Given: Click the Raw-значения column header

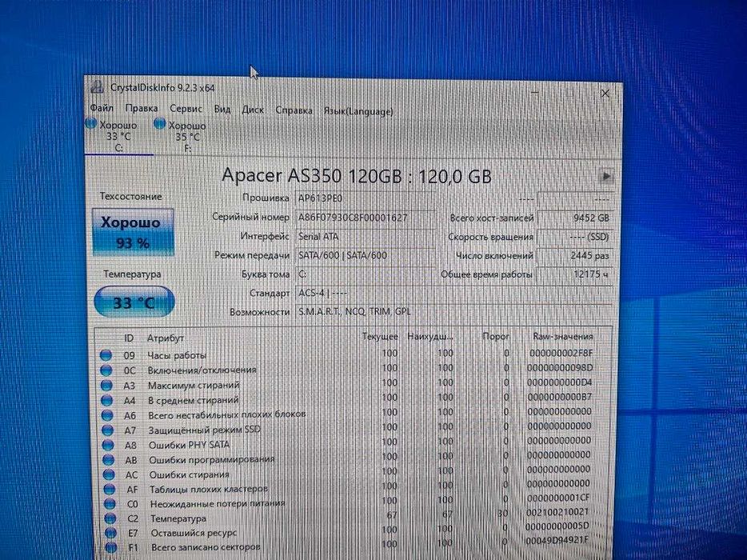Looking at the screenshot, I should point(563,336).
